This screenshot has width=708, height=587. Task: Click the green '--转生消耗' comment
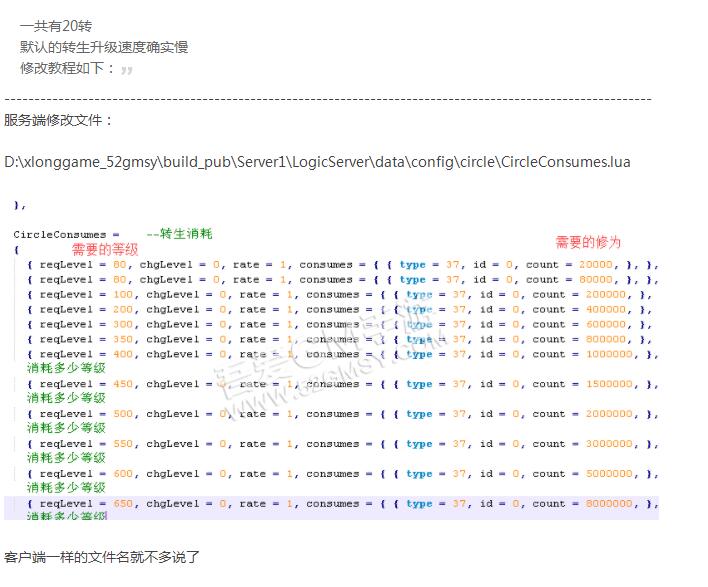click(x=179, y=234)
